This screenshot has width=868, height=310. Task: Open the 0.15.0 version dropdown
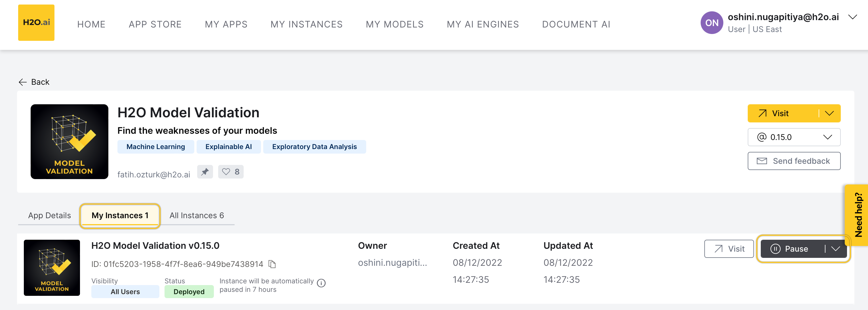pos(793,137)
